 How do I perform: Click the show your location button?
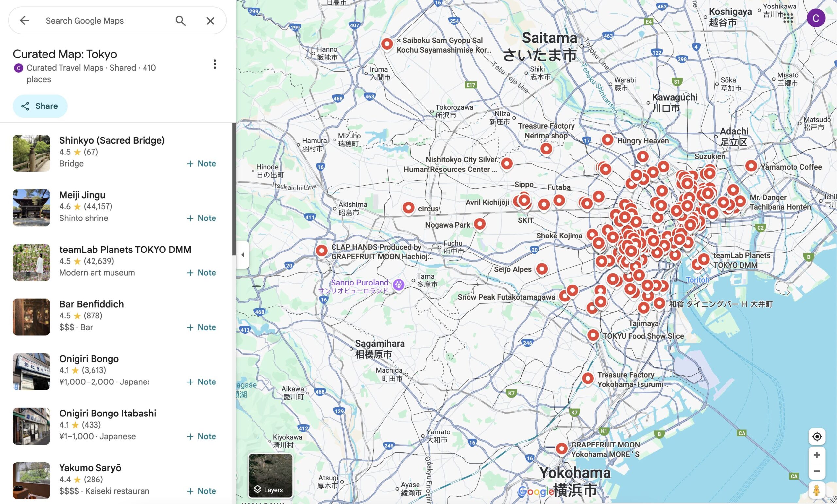pos(817,436)
